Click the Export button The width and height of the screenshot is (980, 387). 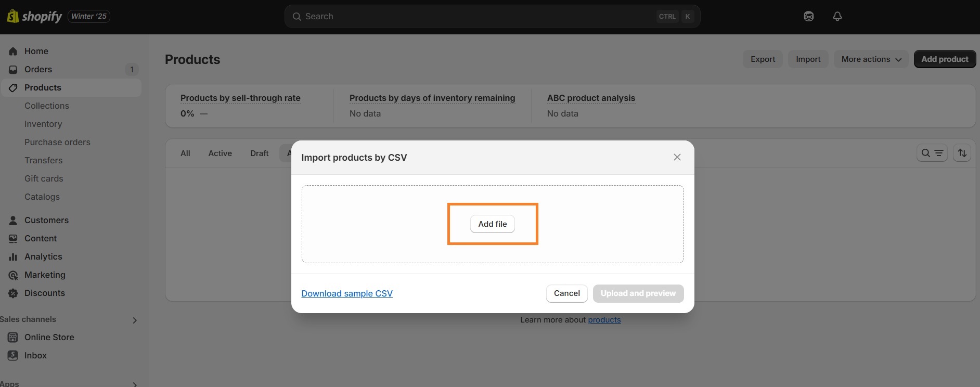[763, 59]
